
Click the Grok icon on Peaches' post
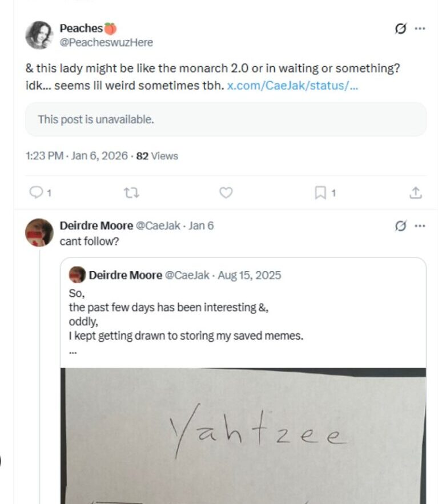tap(401, 29)
